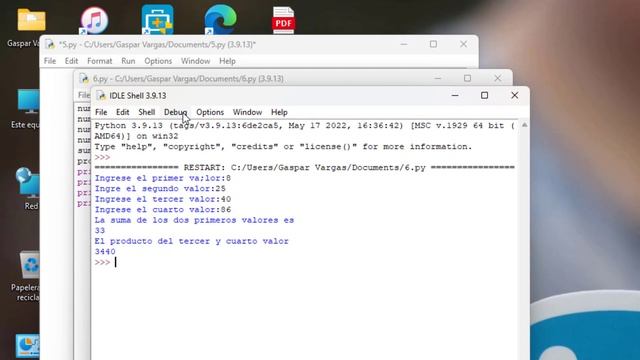Click 'Ingrese el cuarto valor:86' line
The height and width of the screenshot is (360, 640).
[163, 210]
